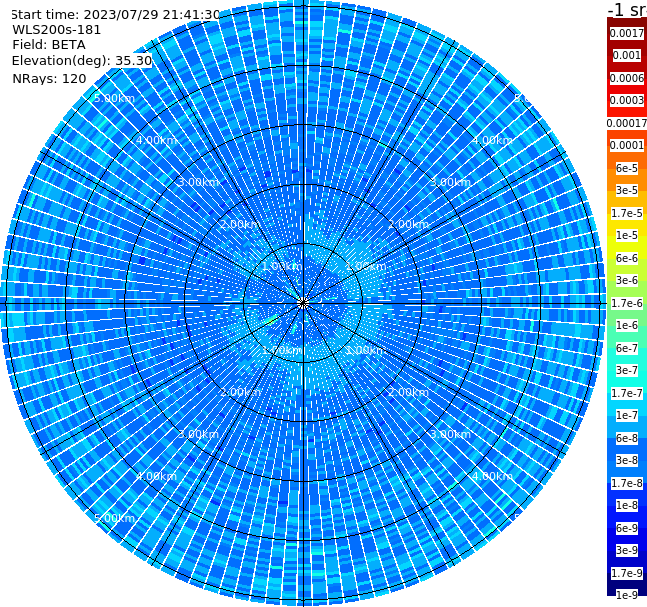Click the radar origin at plot center
The image size is (647, 607).
coord(303,303)
